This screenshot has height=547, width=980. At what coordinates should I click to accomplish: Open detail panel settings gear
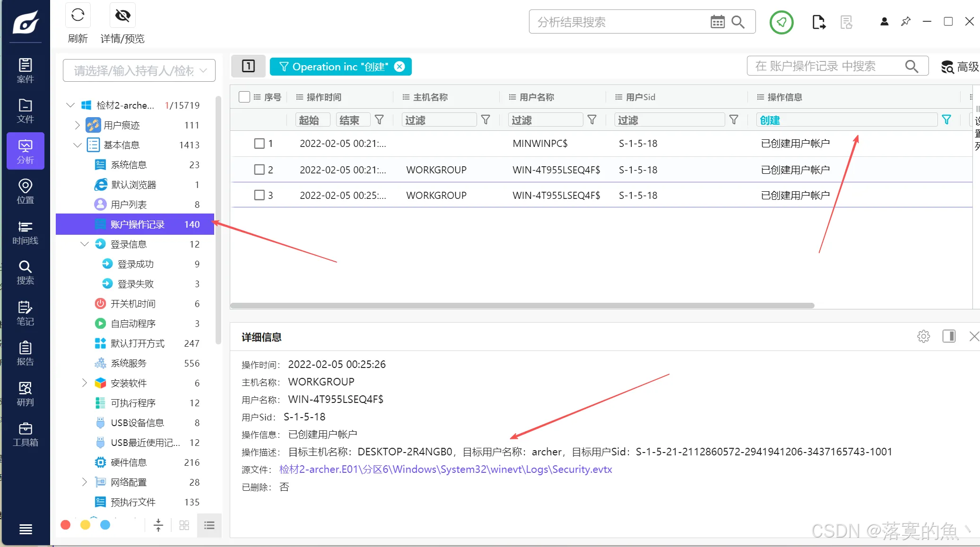[x=923, y=336]
